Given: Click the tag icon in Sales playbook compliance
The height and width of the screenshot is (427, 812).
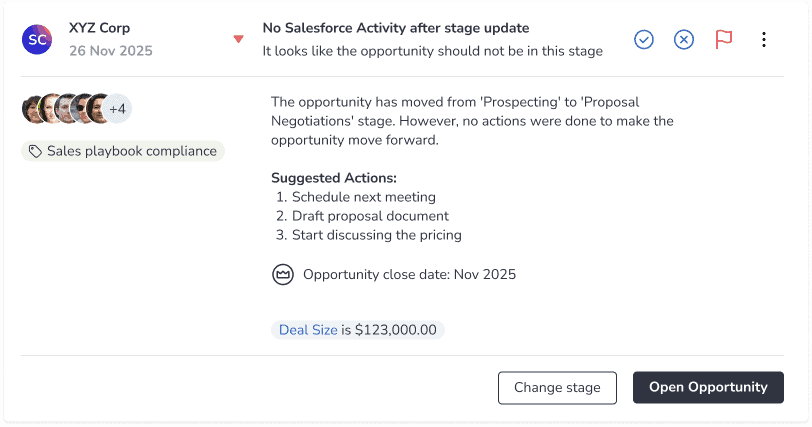Looking at the screenshot, I should click(x=35, y=151).
